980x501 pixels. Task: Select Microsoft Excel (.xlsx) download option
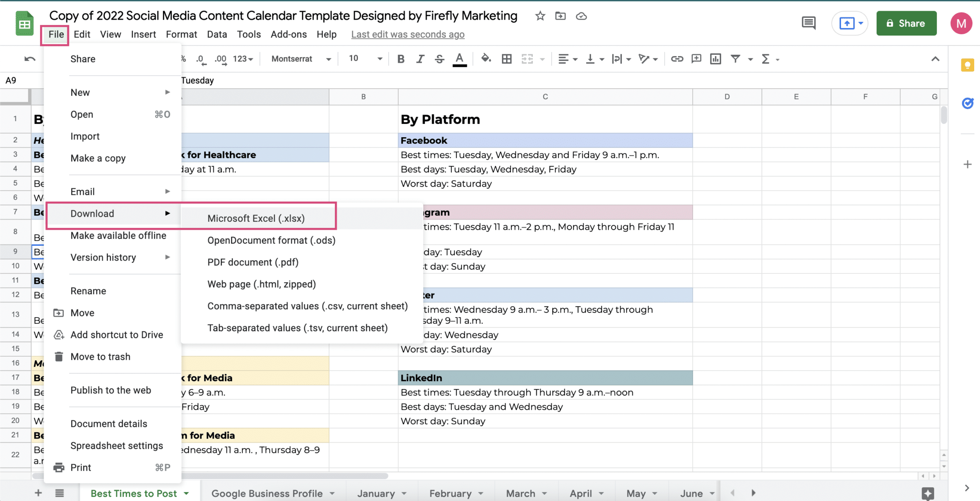[256, 218]
